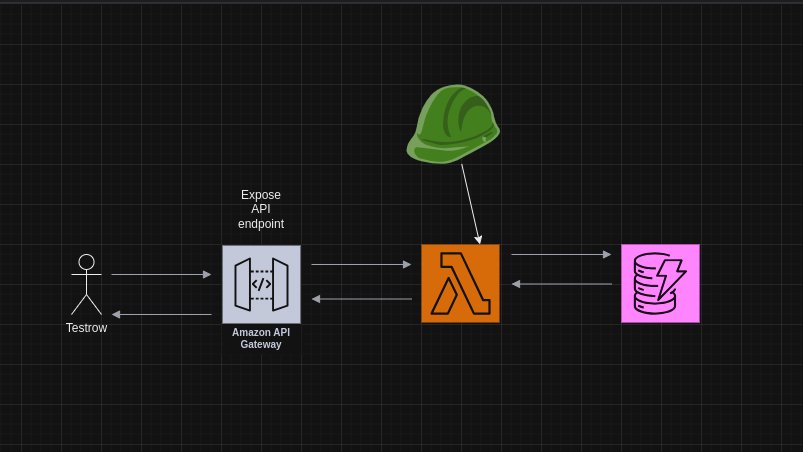
Task: Select return arrow from API Gateway to Testrow
Action: [161, 314]
